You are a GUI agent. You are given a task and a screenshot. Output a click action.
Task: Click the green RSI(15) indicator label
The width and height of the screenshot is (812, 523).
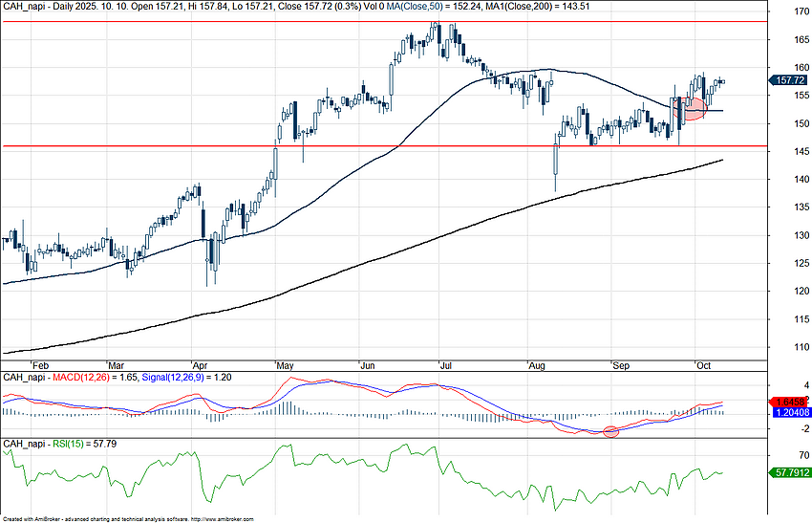coord(79,445)
